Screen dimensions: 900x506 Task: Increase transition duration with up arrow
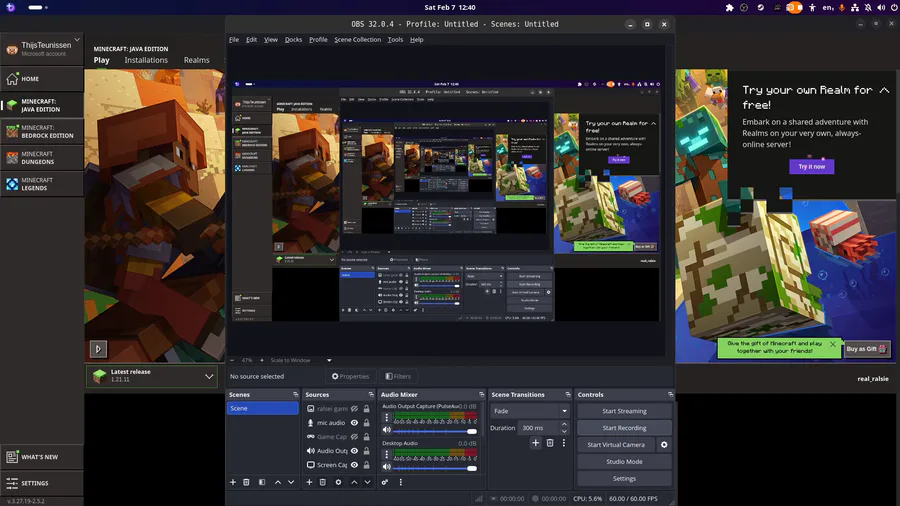click(x=564, y=425)
